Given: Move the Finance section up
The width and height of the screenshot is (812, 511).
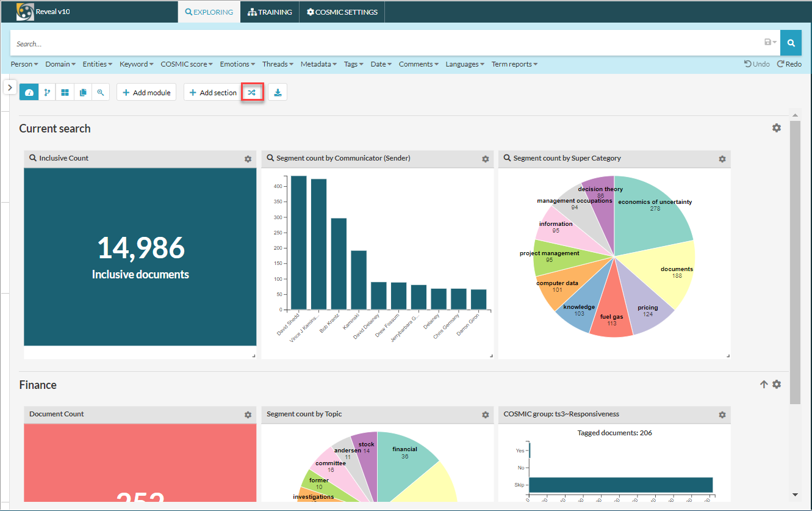Looking at the screenshot, I should (x=764, y=385).
